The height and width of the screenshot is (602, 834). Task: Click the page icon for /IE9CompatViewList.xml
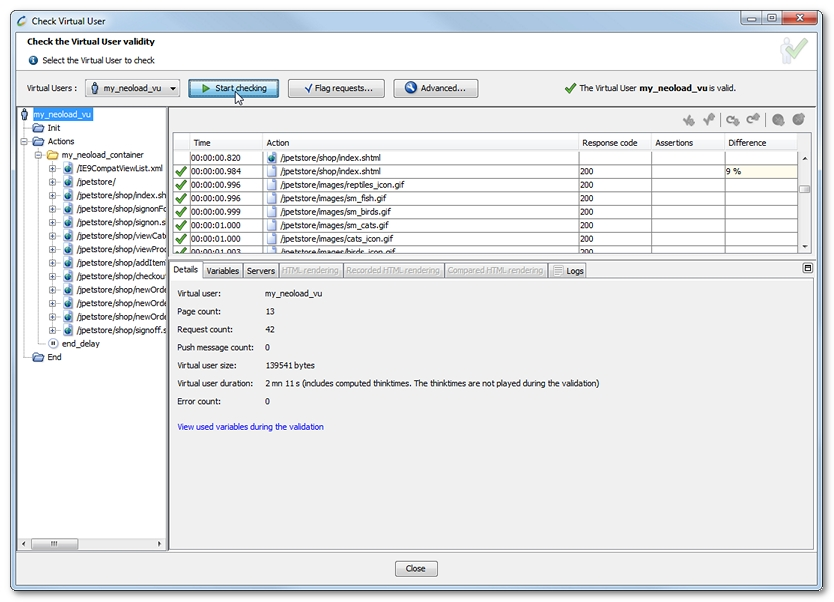68,169
